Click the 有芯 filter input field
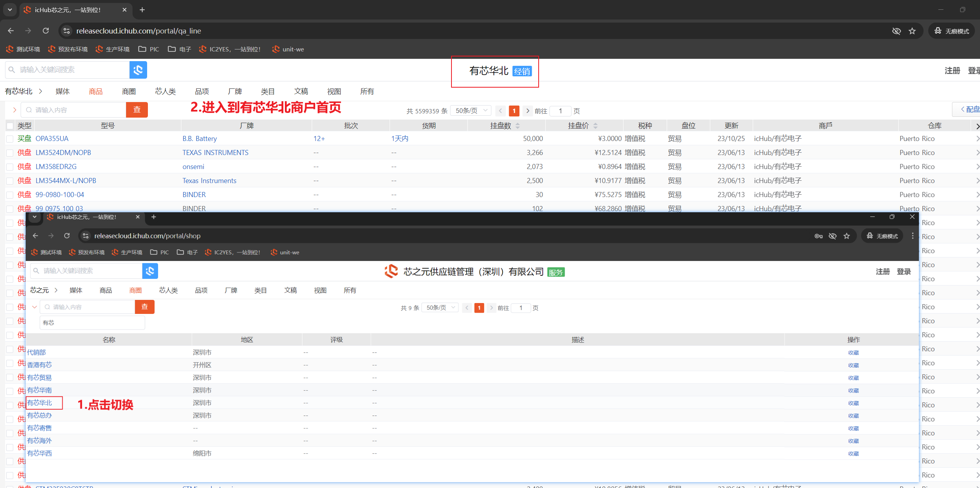This screenshot has height=488, width=980. click(x=92, y=322)
